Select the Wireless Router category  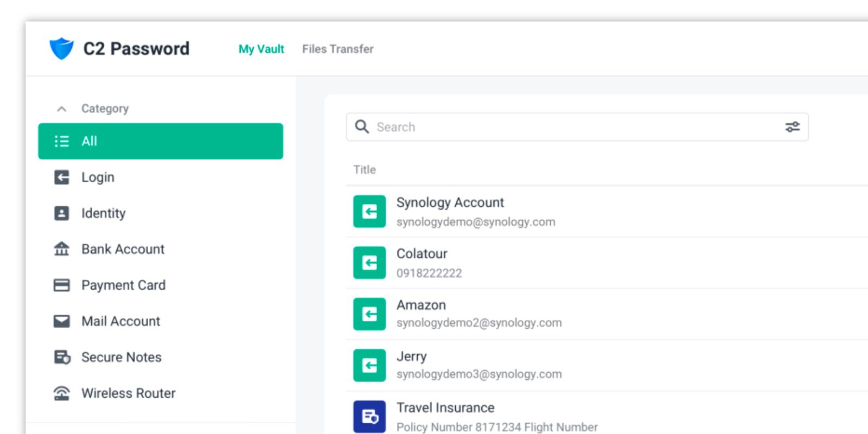coord(128,393)
